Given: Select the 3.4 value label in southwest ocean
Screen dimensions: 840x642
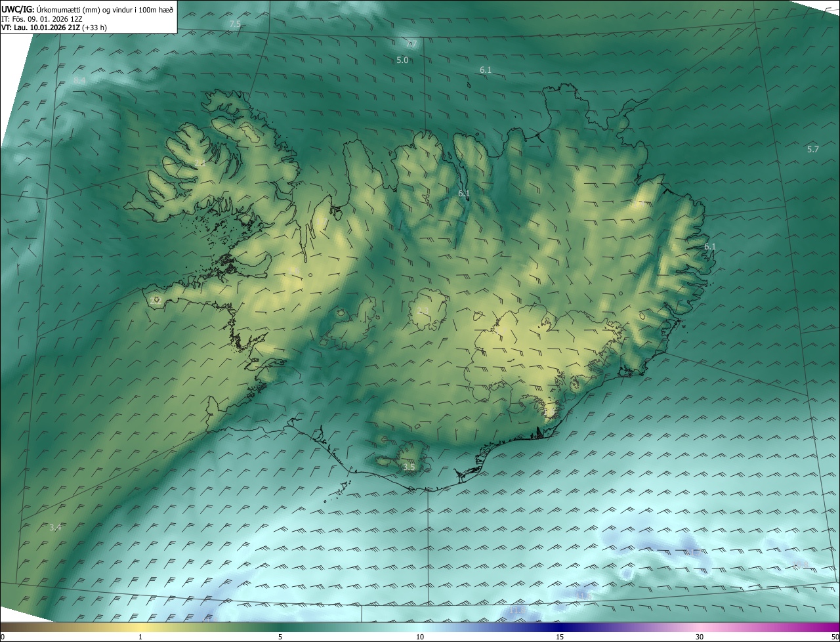Looking at the screenshot, I should click(55, 527).
